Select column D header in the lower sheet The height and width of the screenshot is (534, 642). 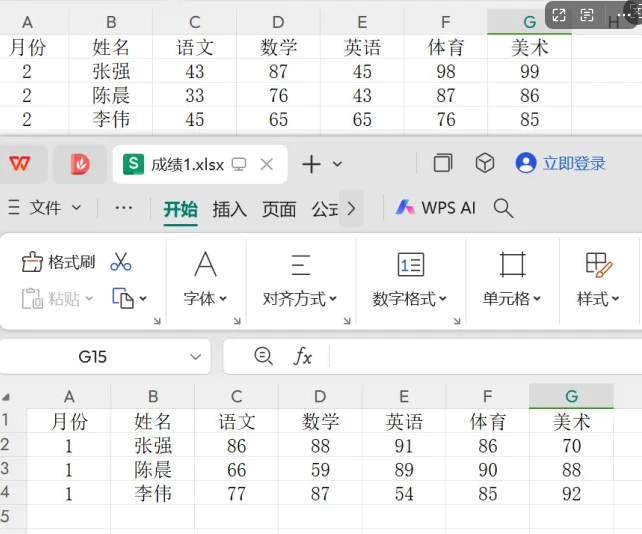point(320,397)
